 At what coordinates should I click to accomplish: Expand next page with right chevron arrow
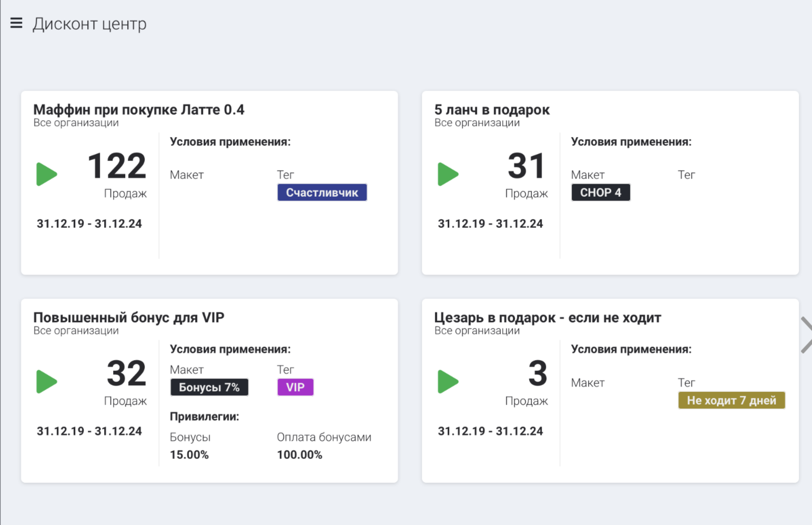[x=805, y=335]
